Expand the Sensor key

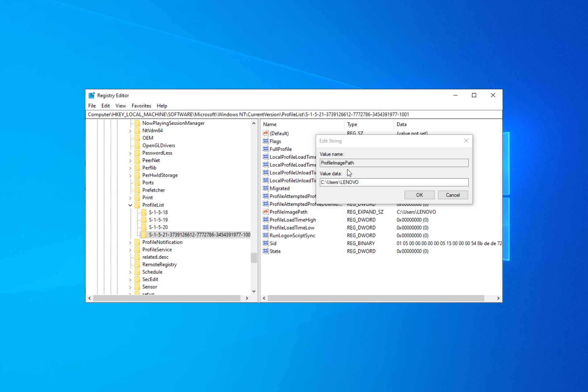[130, 287]
